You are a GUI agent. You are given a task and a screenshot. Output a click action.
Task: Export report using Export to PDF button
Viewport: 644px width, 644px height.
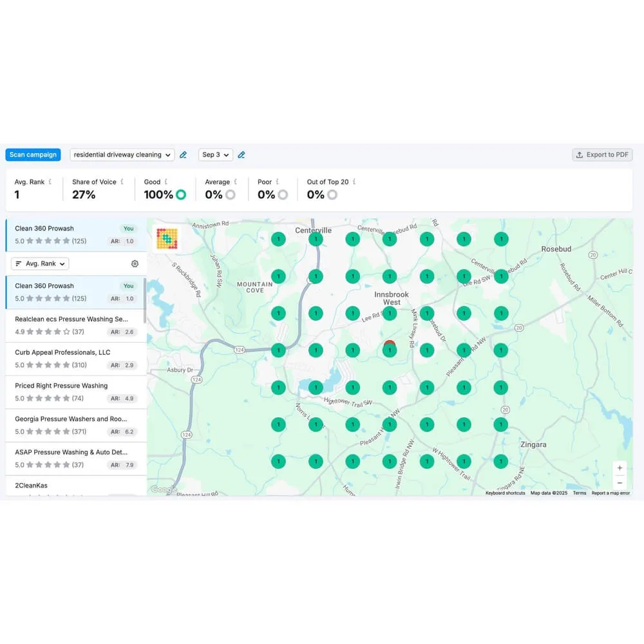coord(602,155)
